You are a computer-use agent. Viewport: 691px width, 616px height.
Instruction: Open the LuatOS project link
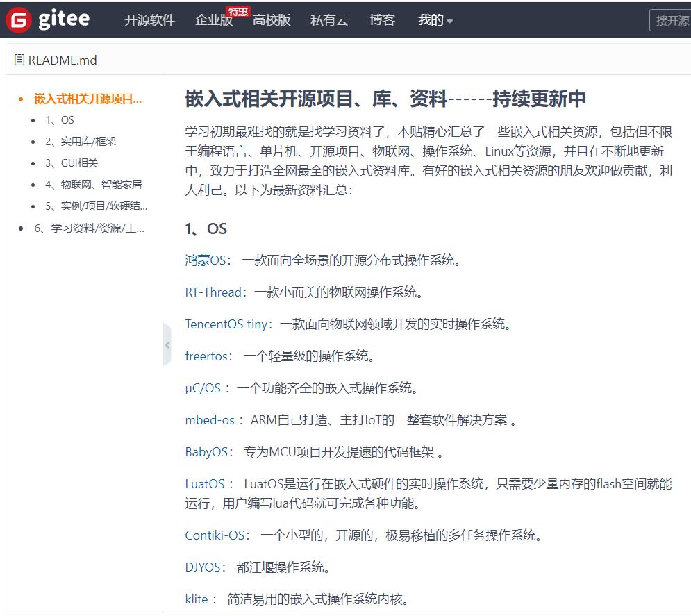coord(204,484)
